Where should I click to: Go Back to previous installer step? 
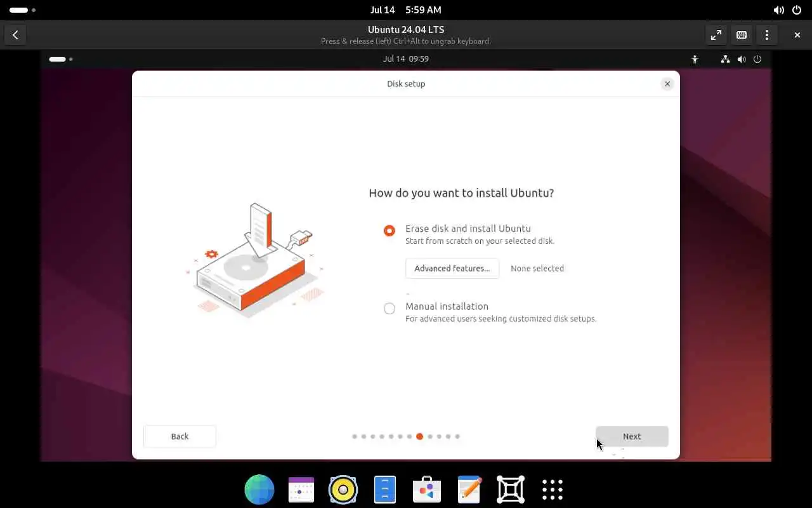180,436
